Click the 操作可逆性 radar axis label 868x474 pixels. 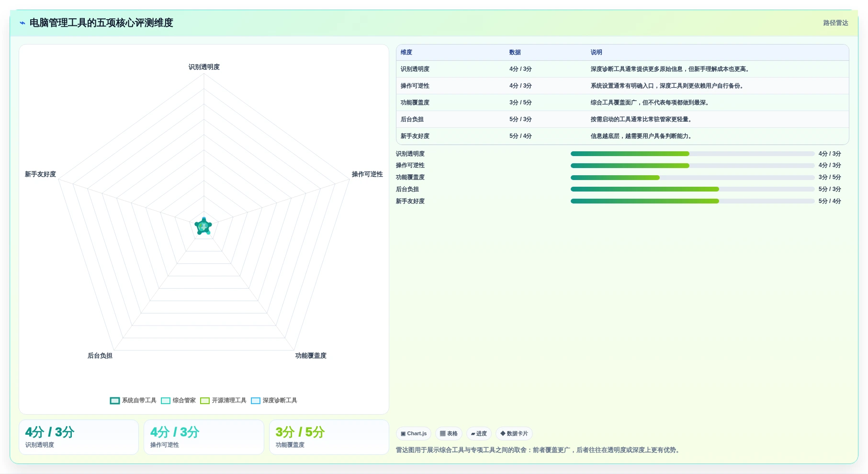(x=367, y=174)
